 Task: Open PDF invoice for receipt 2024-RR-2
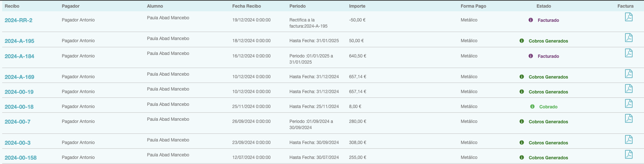tap(629, 17)
